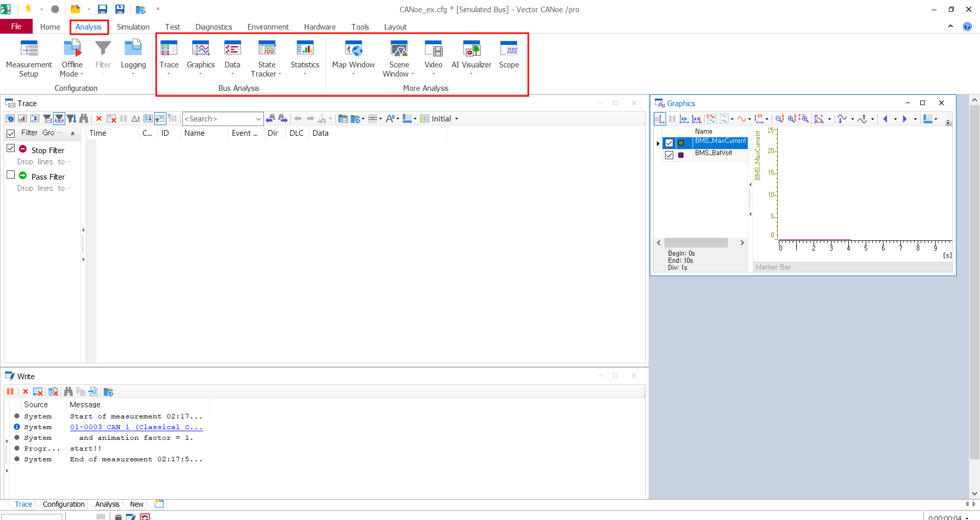This screenshot has width=980, height=520.
Task: Clear the Write window with red X
Action: click(x=26, y=392)
